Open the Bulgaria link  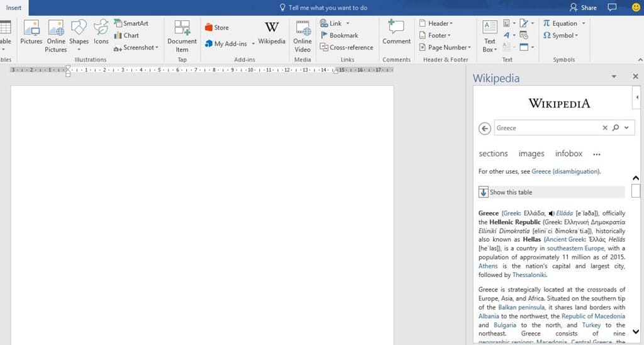coord(505,325)
